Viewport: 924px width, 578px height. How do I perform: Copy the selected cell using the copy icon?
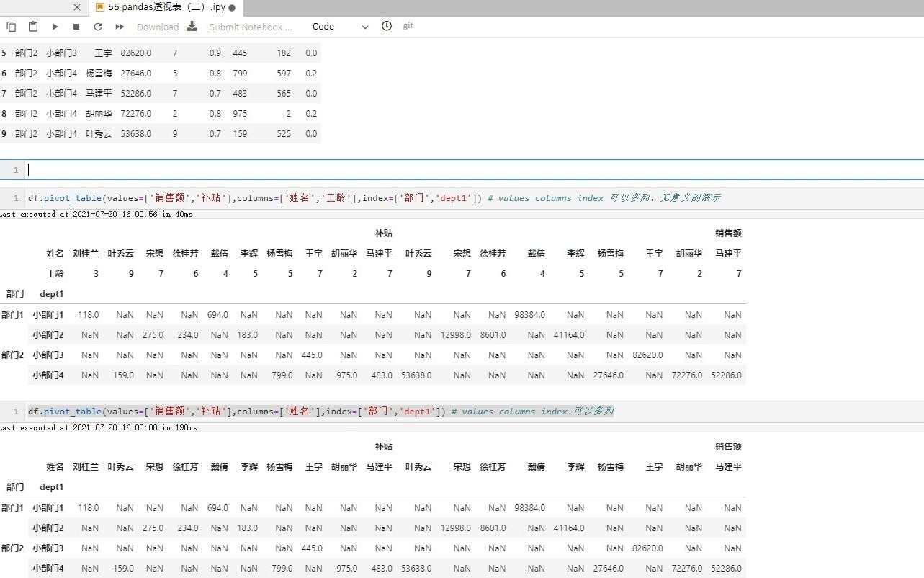click(12, 27)
